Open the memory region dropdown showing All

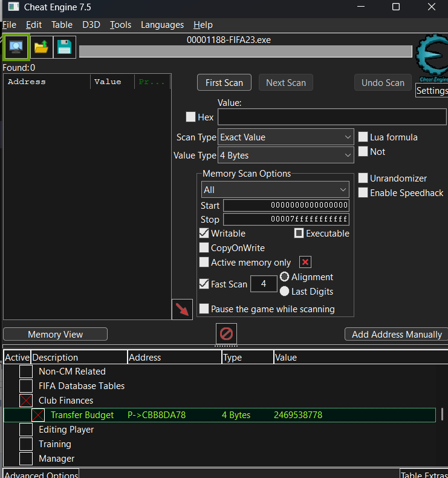pos(275,189)
